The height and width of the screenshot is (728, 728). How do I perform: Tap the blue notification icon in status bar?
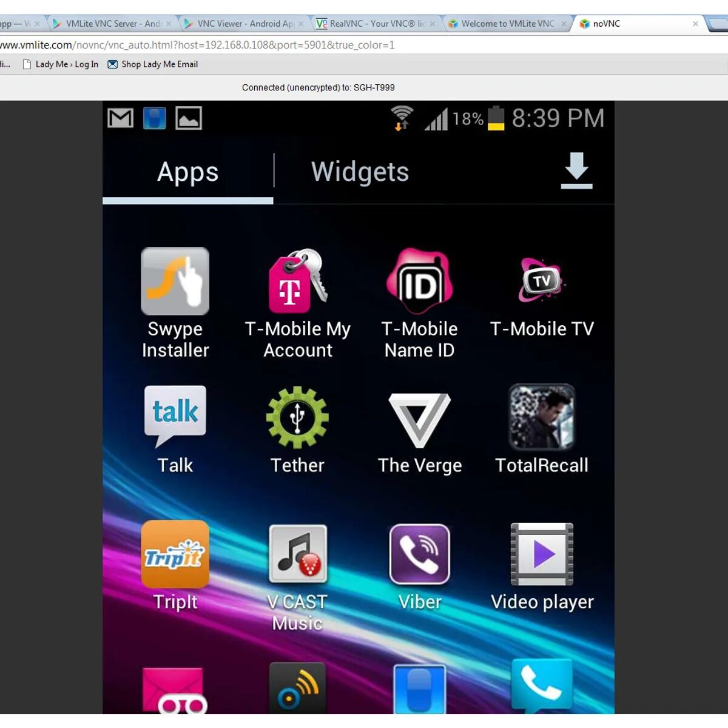[154, 118]
